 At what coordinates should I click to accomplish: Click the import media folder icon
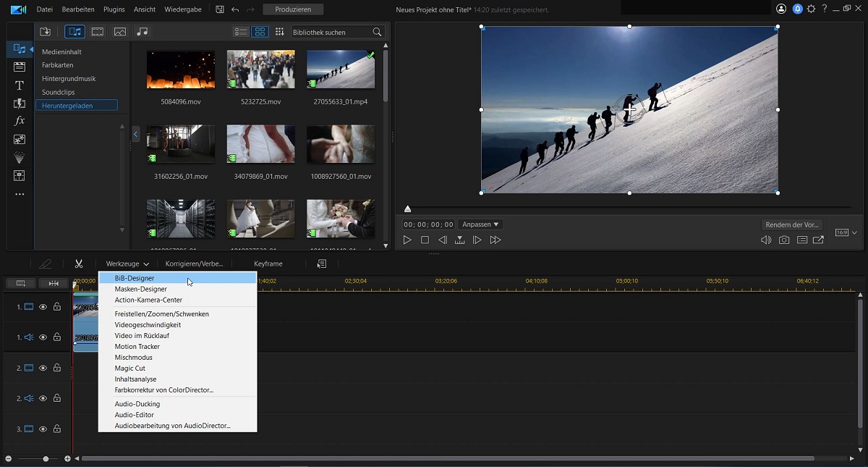coord(45,32)
